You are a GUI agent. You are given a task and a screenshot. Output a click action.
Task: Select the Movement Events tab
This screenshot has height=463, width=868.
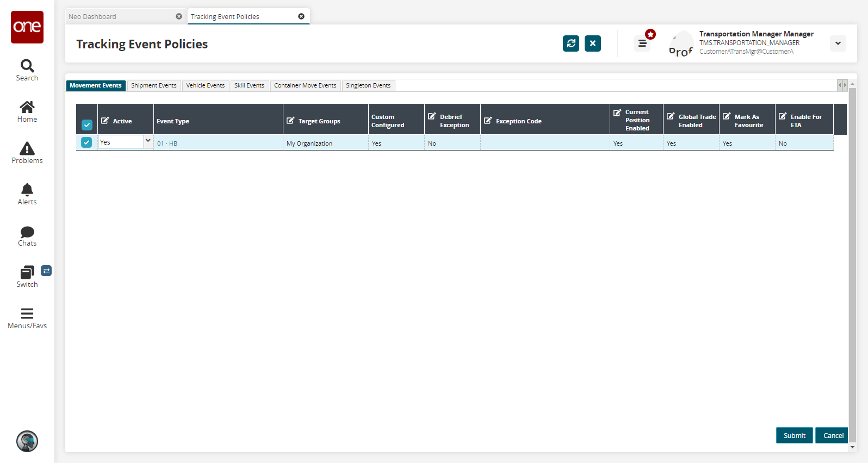pos(96,85)
